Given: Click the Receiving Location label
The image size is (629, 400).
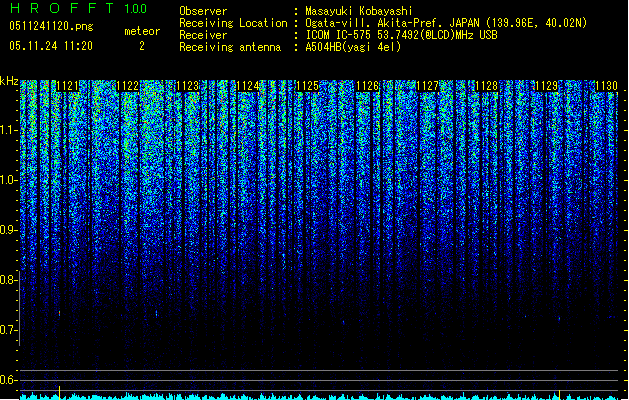Looking at the screenshot, I should (x=233, y=23).
